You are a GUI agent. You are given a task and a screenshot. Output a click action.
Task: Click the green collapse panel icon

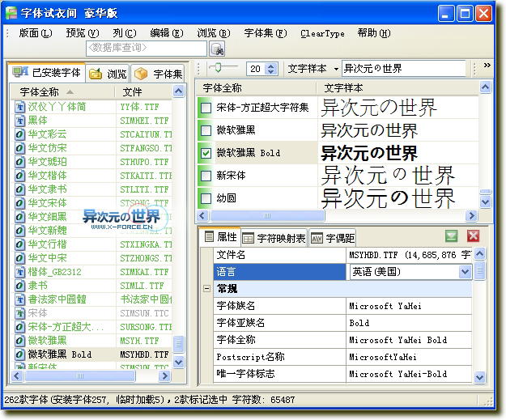451,236
